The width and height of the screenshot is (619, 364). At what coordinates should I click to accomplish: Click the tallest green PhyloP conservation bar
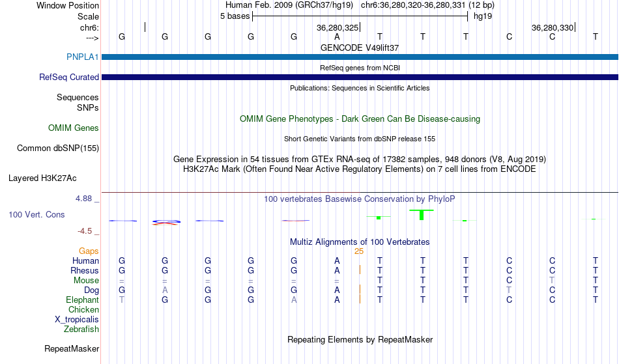pyautogui.click(x=422, y=215)
